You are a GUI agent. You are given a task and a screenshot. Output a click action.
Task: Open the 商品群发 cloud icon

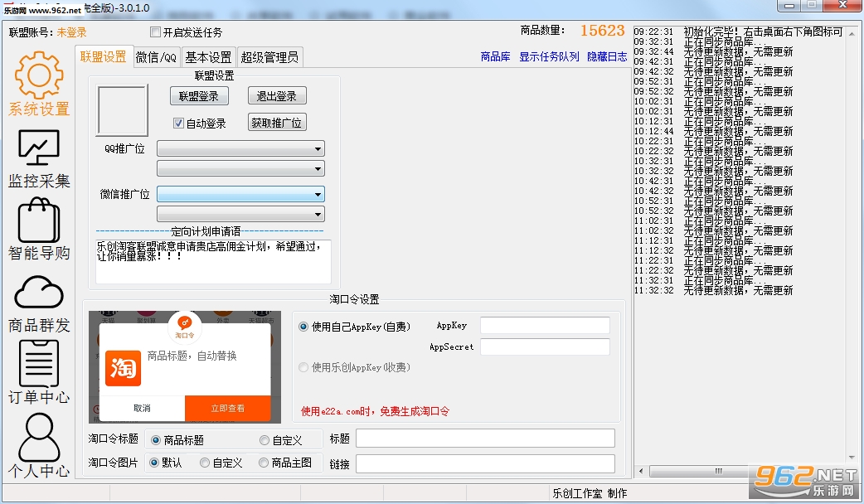pyautogui.click(x=39, y=292)
